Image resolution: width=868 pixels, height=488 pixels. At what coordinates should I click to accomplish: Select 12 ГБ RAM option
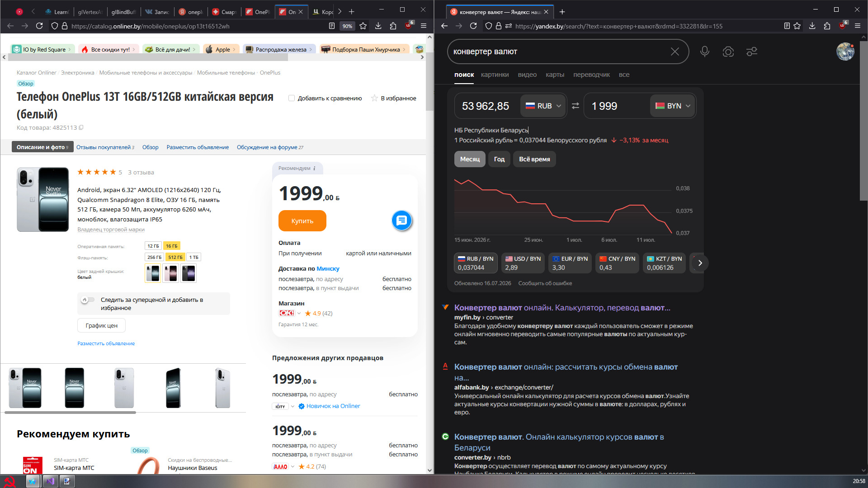click(153, 246)
